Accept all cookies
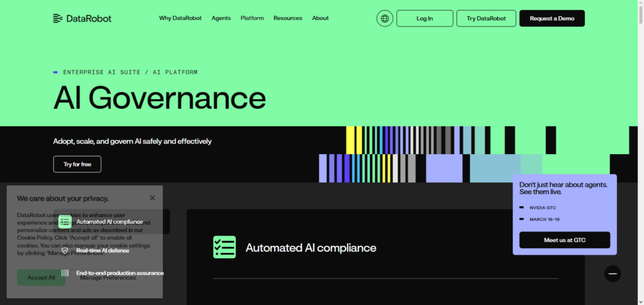Image resolution: width=644 pixels, height=305 pixels. point(41,277)
